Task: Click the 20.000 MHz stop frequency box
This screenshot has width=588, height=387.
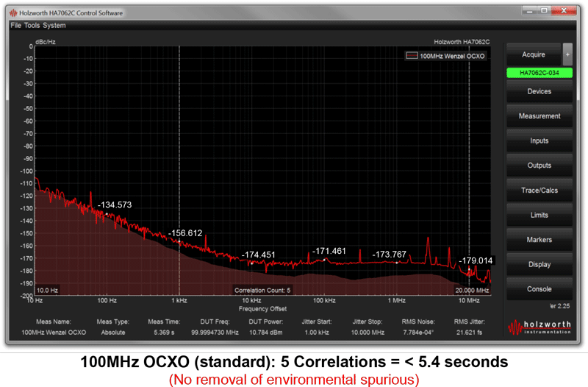Action: pyautogui.click(x=472, y=290)
